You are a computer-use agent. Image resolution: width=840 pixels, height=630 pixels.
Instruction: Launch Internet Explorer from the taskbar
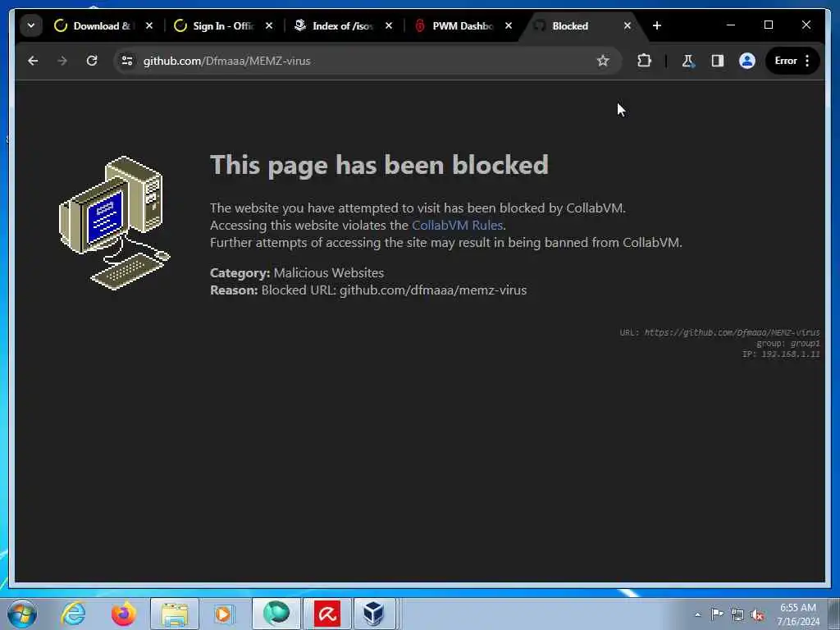73,614
